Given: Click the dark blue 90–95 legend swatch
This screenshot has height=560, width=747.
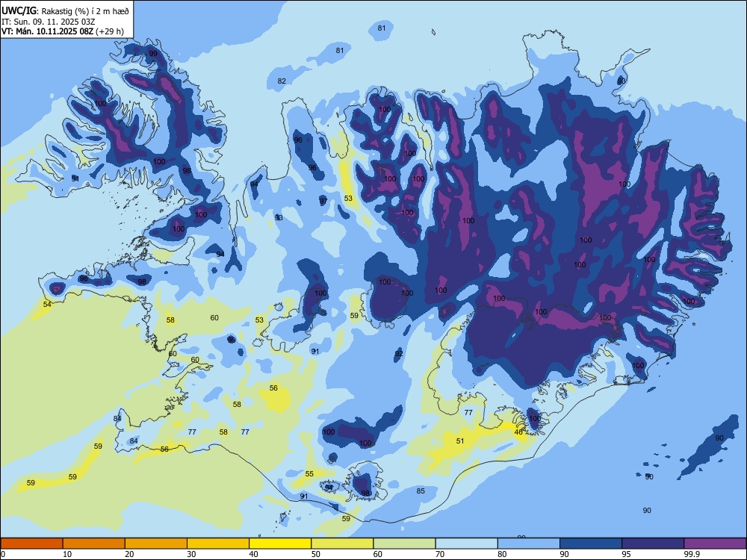Looking at the screenshot, I should click(x=591, y=544).
